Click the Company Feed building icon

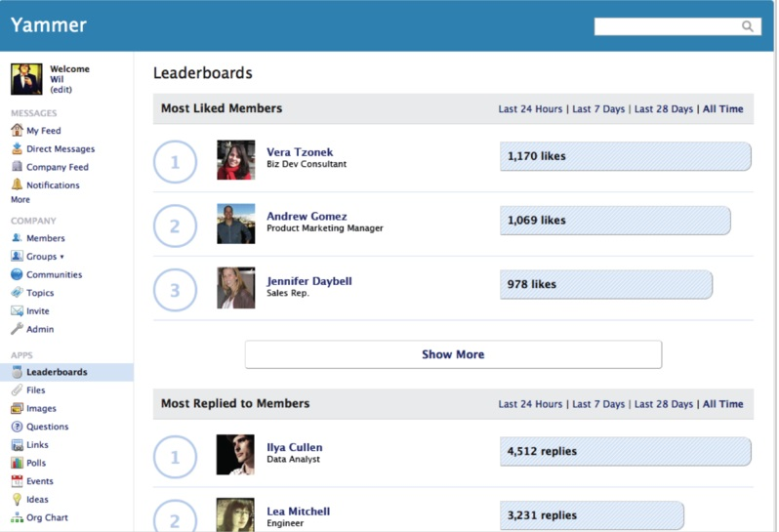click(x=17, y=166)
